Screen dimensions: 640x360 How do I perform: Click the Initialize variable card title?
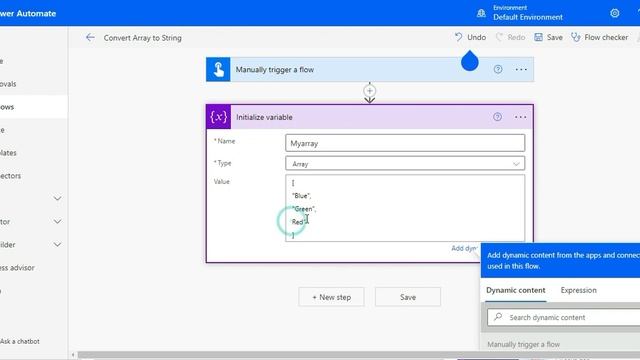[x=264, y=117]
